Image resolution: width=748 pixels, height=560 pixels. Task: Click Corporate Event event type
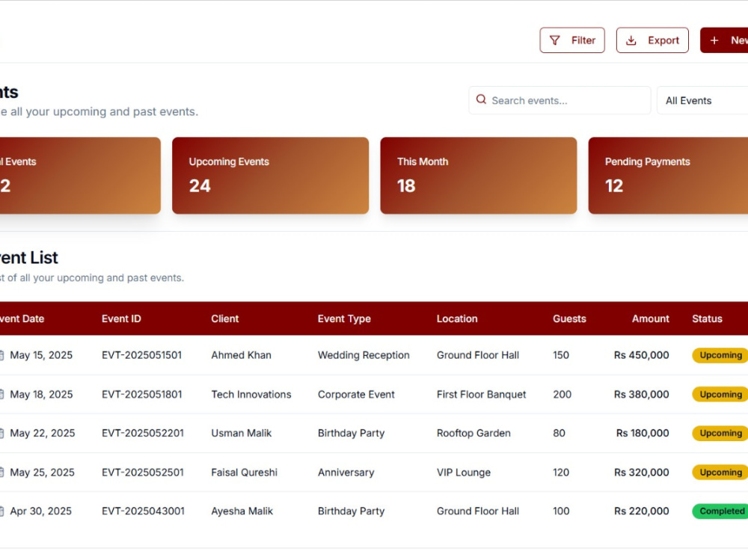pyautogui.click(x=356, y=395)
